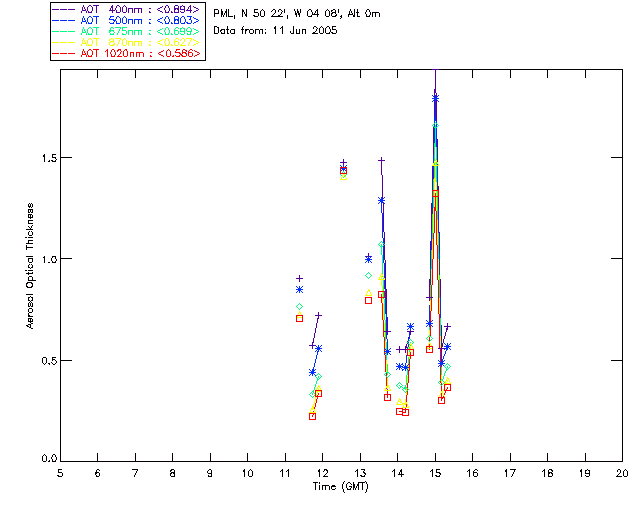
Task: Click the Aerosol Optical Thickness axis label
Action: pos(30,266)
